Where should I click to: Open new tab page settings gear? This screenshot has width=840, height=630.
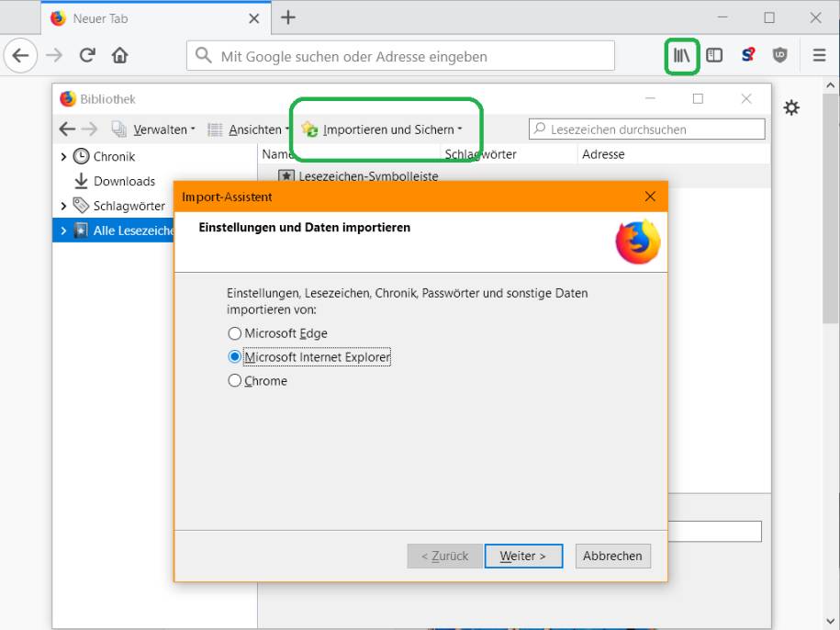791,107
